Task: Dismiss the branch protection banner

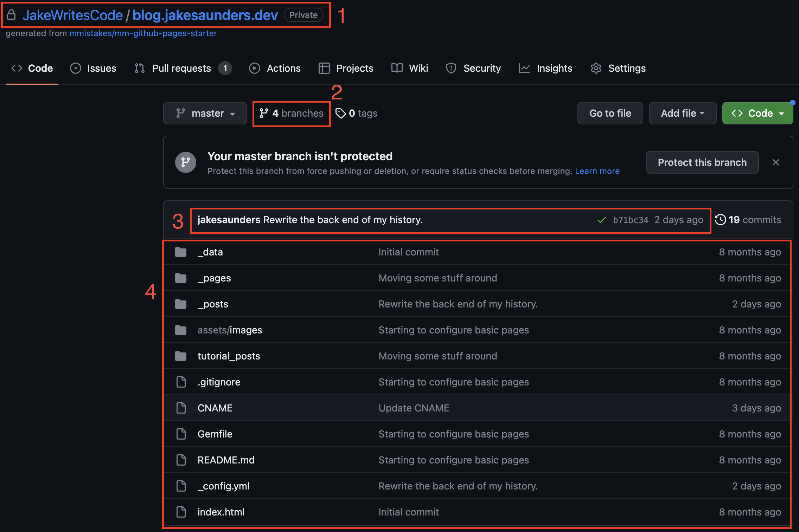Action: coord(775,162)
